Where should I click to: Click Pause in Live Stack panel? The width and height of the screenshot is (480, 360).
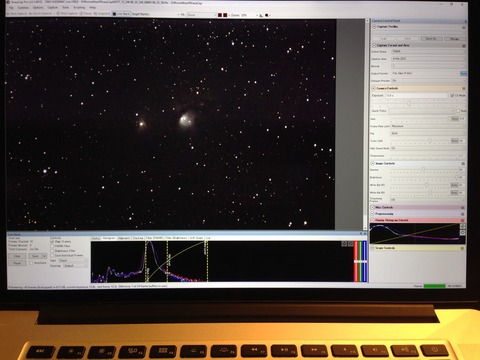point(17,263)
